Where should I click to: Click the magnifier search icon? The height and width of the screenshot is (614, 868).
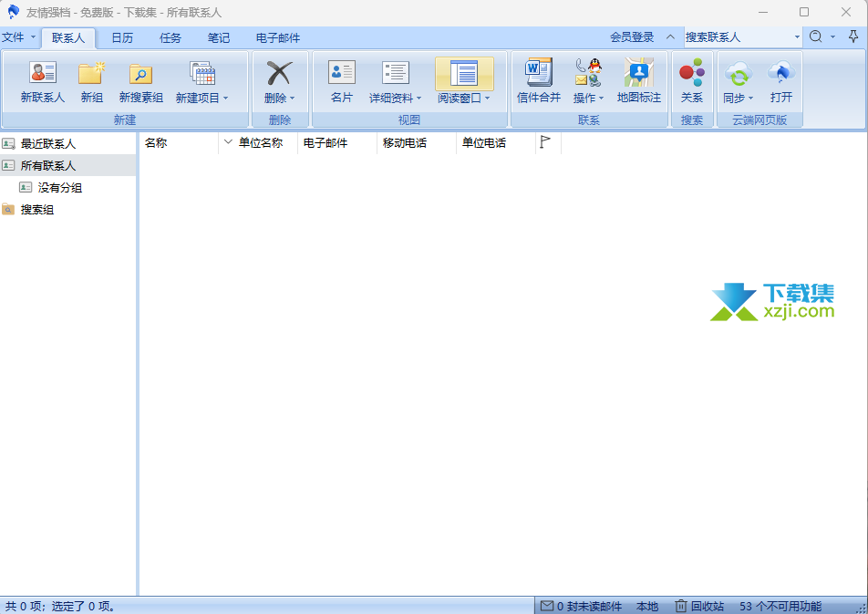[x=815, y=36]
